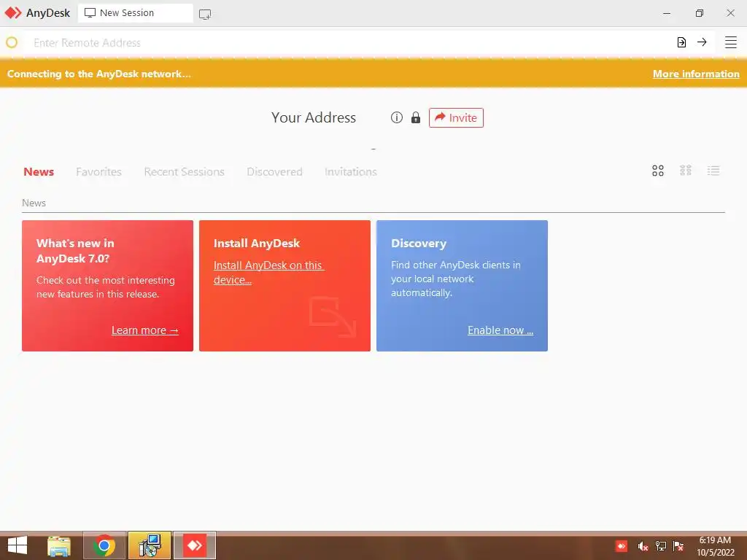Viewport: 747px width, 560px height.
Task: Select the list view icon
Action: [713, 171]
